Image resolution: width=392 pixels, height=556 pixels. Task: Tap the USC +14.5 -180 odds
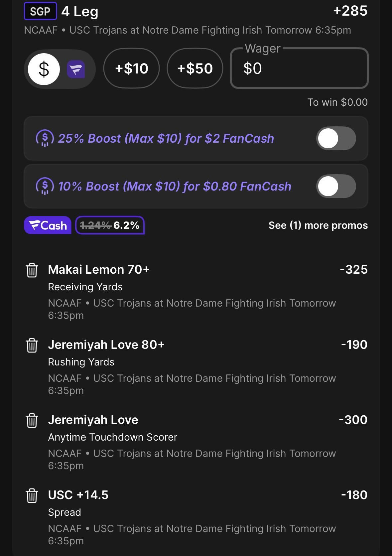pyautogui.click(x=354, y=495)
